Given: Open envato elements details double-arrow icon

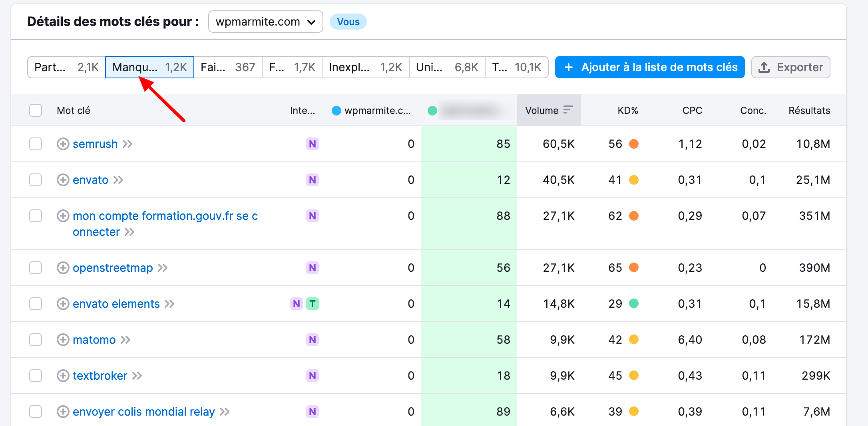Looking at the screenshot, I should tap(169, 304).
